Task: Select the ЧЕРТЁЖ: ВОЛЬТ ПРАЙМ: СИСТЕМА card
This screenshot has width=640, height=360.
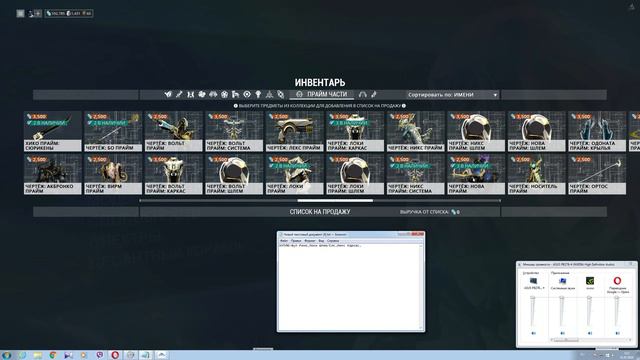Action: coord(234,131)
